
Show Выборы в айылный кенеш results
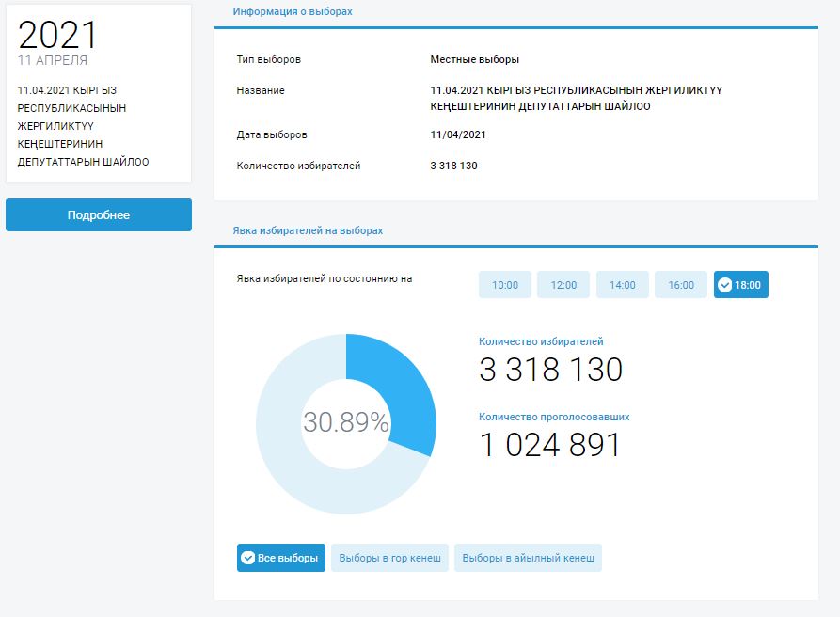(528, 558)
